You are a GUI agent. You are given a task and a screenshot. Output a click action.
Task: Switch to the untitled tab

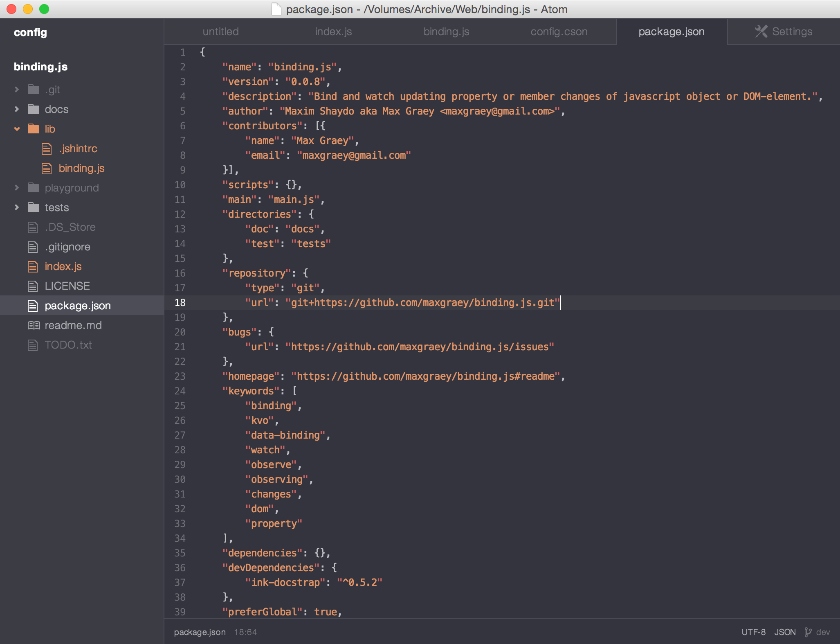pos(220,32)
